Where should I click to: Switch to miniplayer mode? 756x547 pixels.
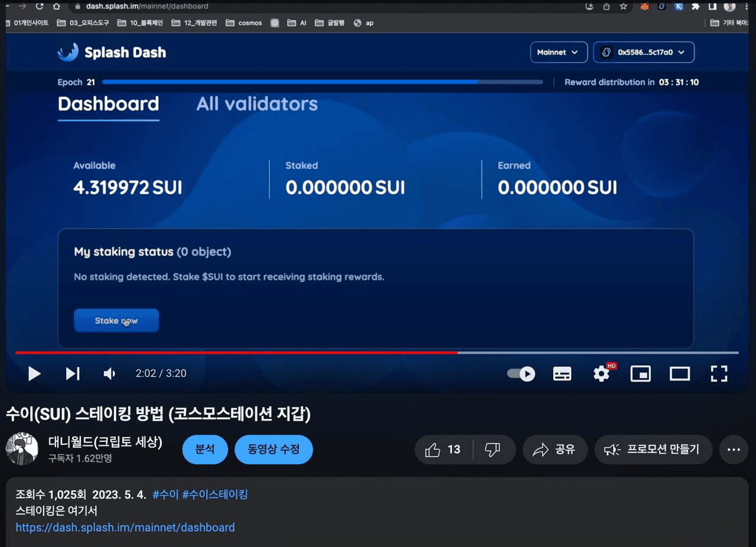(640, 374)
